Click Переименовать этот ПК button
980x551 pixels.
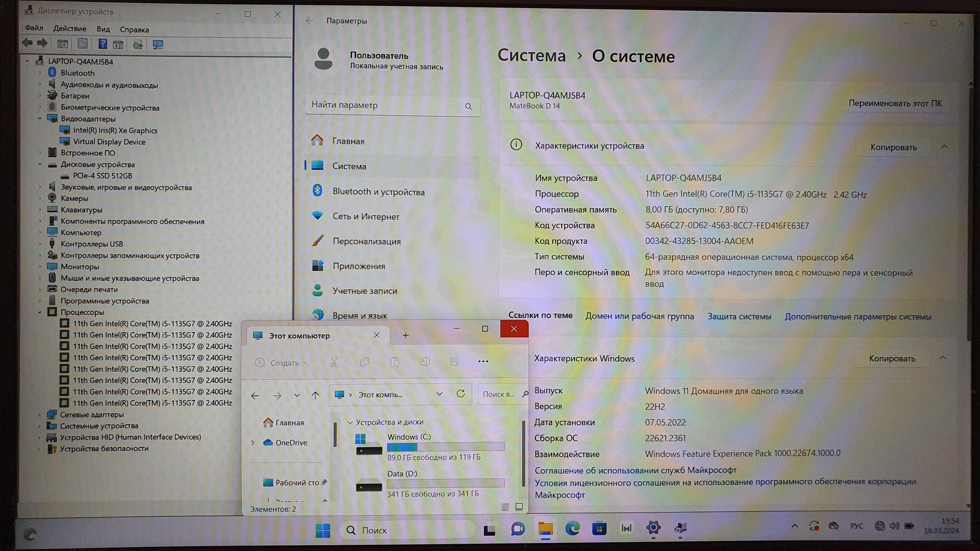(895, 103)
